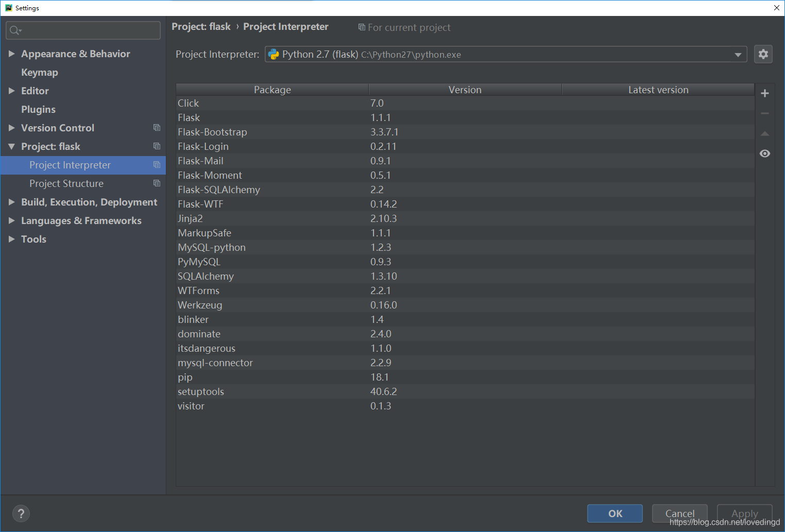Select the setuptools package row
Screen dimensions: 785x532
click(x=465, y=391)
